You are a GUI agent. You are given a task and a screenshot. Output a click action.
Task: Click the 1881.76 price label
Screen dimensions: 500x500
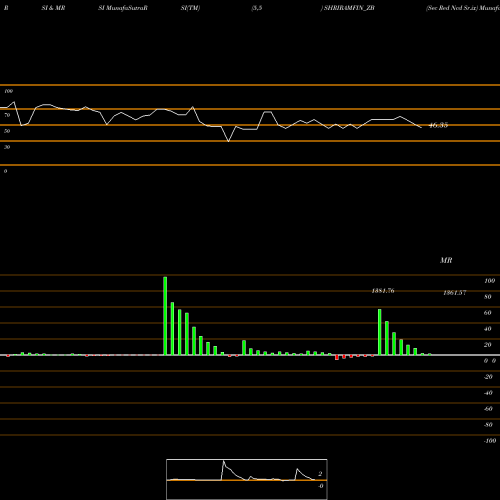[383, 291]
